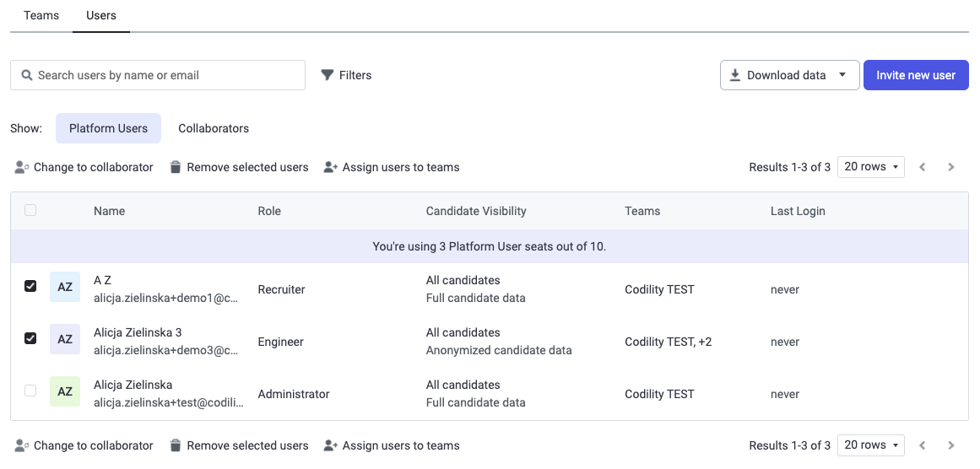Click top Assign users to teams icon

331,167
